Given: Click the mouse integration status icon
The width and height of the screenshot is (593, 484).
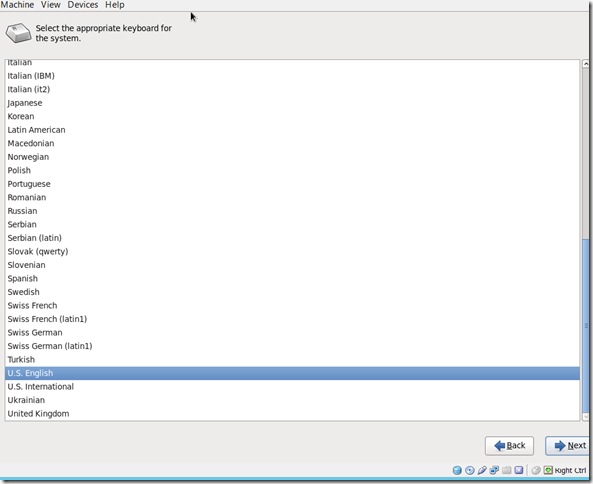Looking at the screenshot, I should (536, 470).
